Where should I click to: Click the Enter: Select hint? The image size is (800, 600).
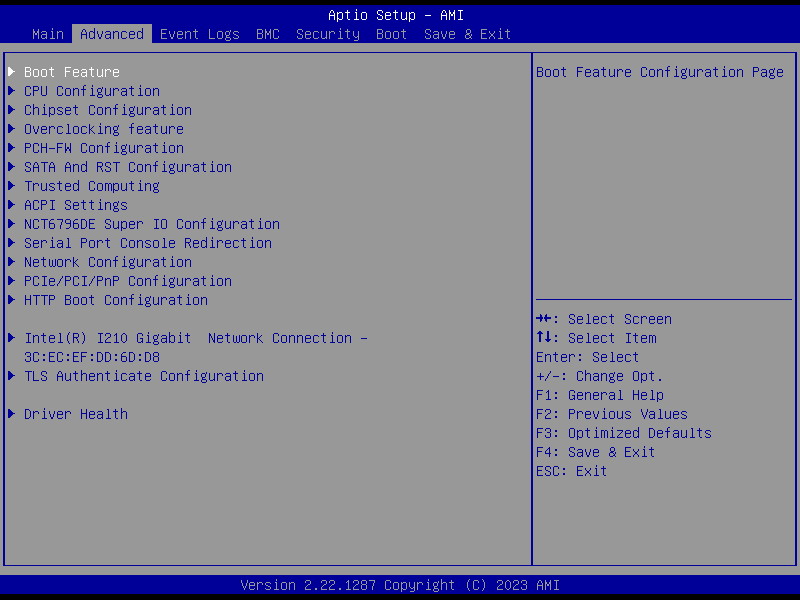pyautogui.click(x=587, y=357)
